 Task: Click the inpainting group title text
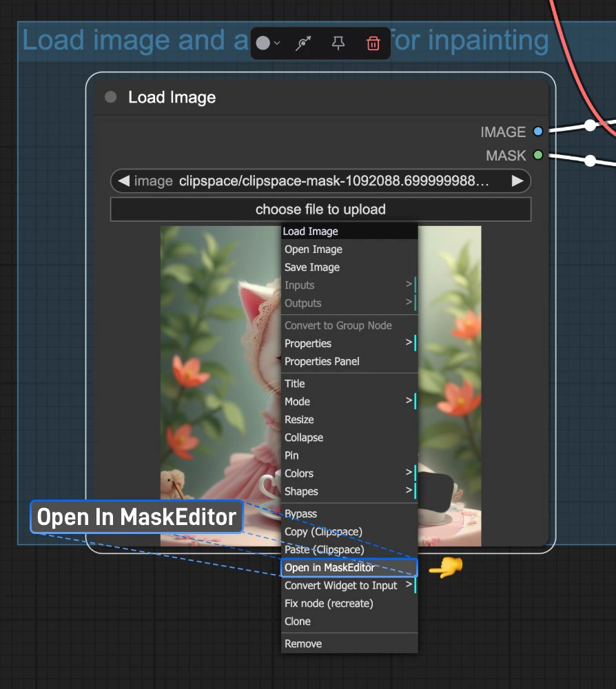[x=285, y=41]
